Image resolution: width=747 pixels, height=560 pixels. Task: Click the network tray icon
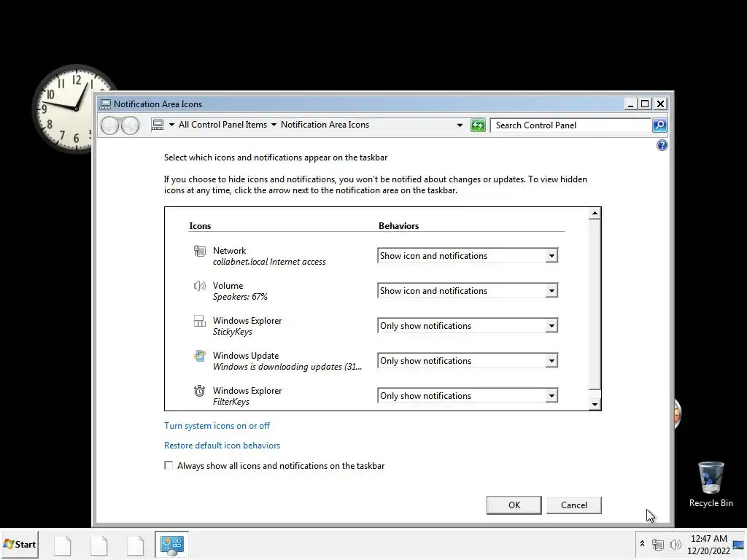point(658,544)
